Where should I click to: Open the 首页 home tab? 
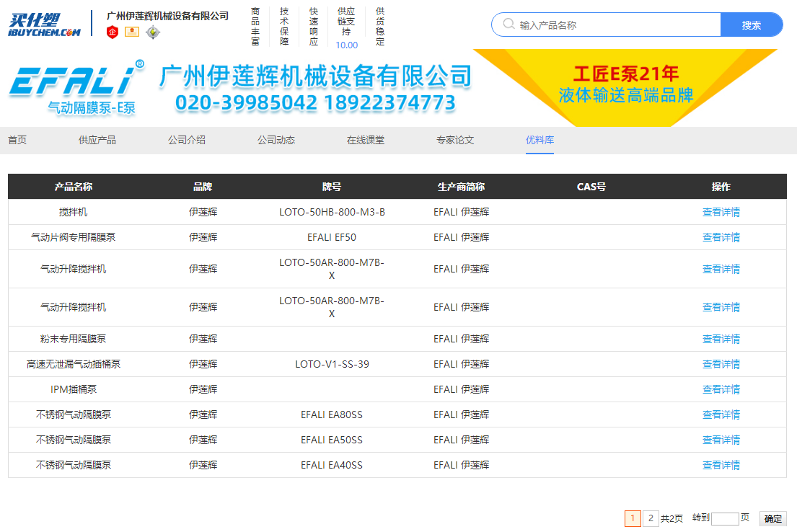[x=17, y=141]
